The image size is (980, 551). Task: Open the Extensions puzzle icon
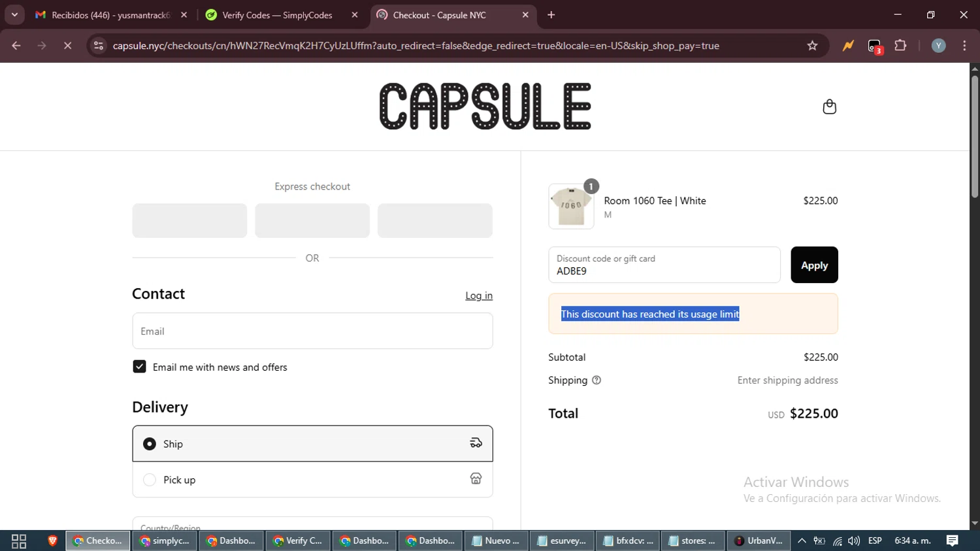coord(900,46)
